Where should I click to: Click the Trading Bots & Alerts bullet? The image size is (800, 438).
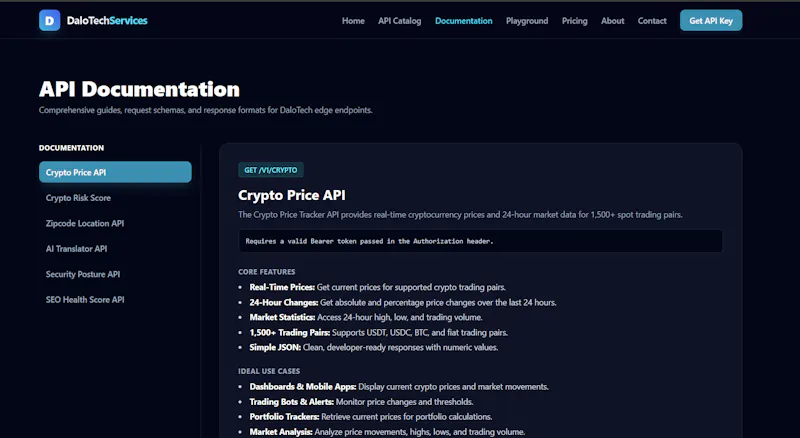[361, 402]
